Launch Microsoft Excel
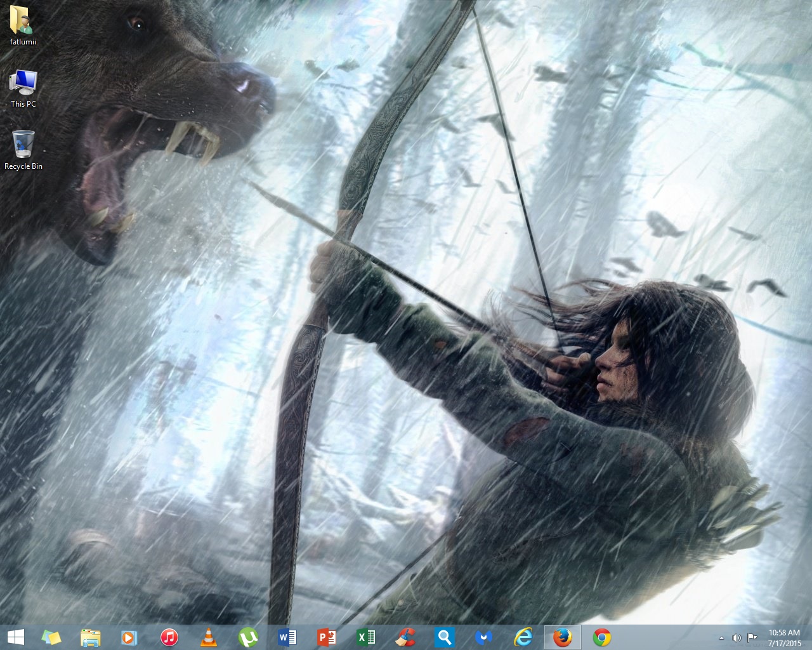Screen dimensions: 812x650 click(x=366, y=637)
